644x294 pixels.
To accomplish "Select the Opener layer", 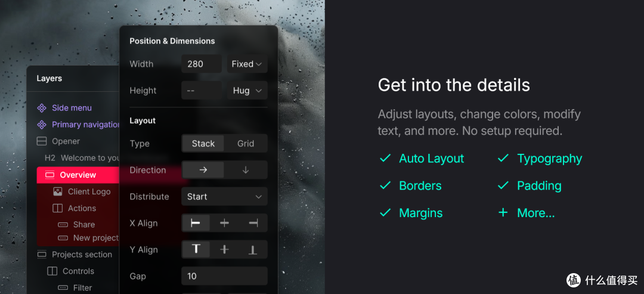I will (66, 141).
